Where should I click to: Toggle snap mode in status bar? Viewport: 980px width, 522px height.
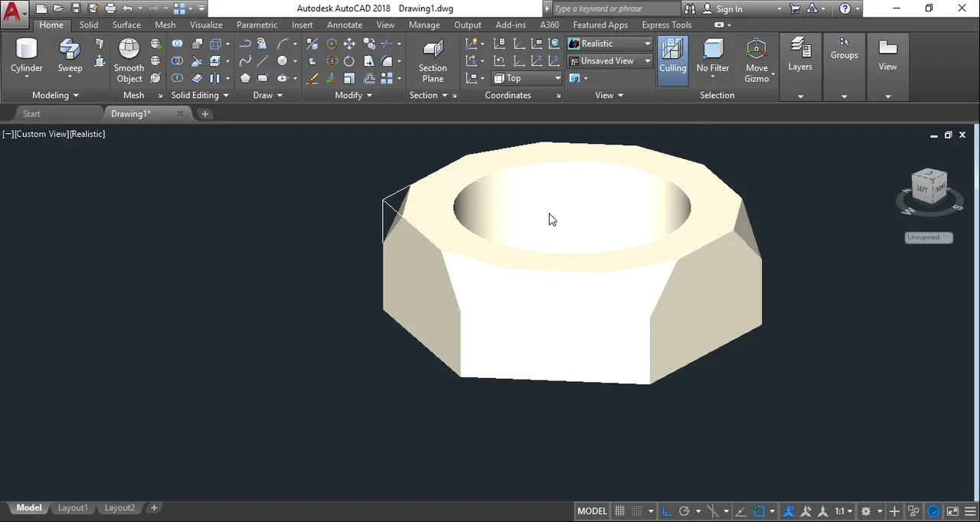pyautogui.click(x=635, y=511)
